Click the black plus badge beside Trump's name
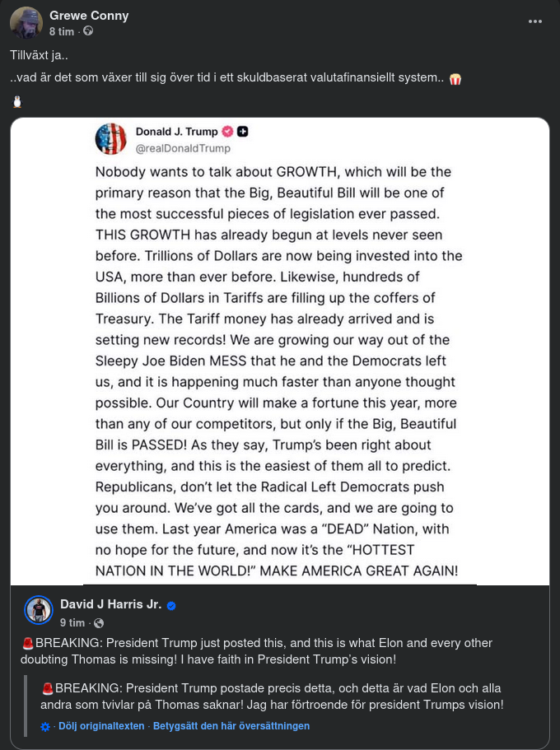Image resolution: width=560 pixels, height=750 pixels. coord(242,132)
